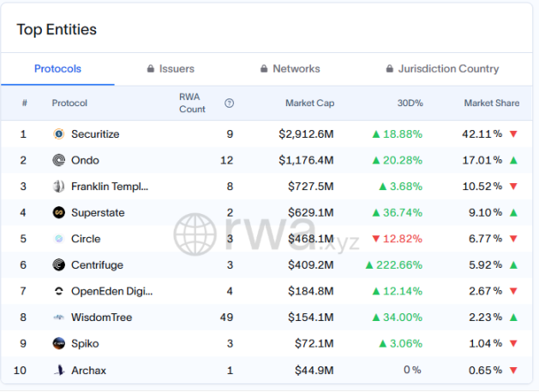Sort by the 30D% column header
The image size is (539, 392).
click(410, 103)
